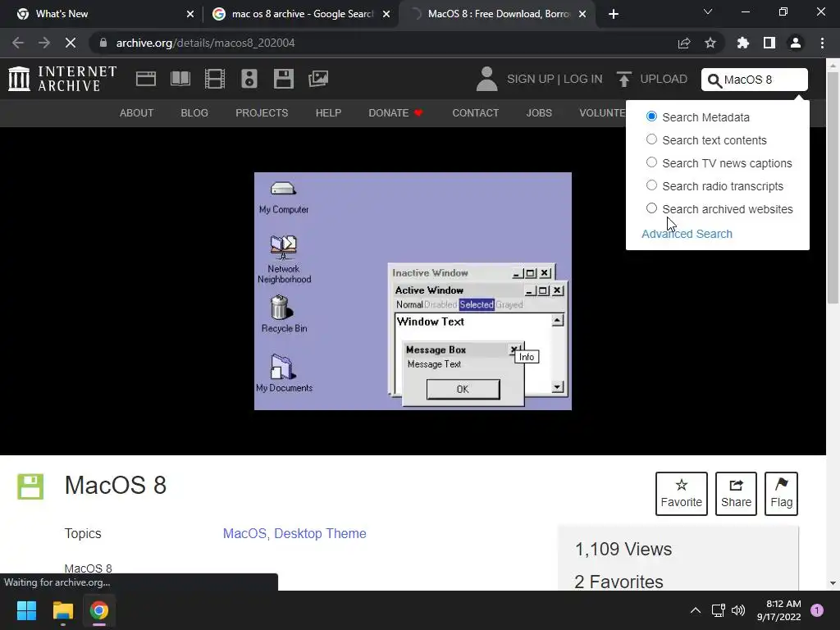Open the CONTACT menu item
The width and height of the screenshot is (840, 630).
(475, 113)
